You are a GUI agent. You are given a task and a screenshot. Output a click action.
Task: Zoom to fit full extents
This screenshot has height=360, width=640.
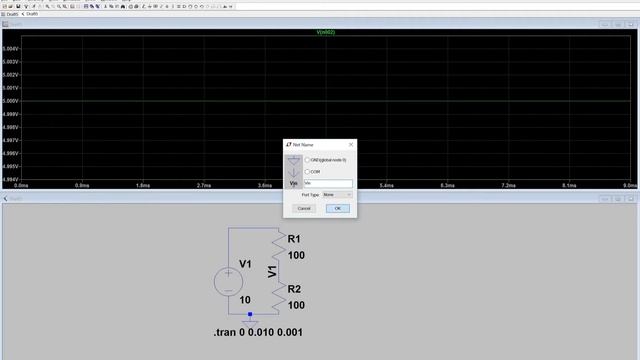click(65, 7)
